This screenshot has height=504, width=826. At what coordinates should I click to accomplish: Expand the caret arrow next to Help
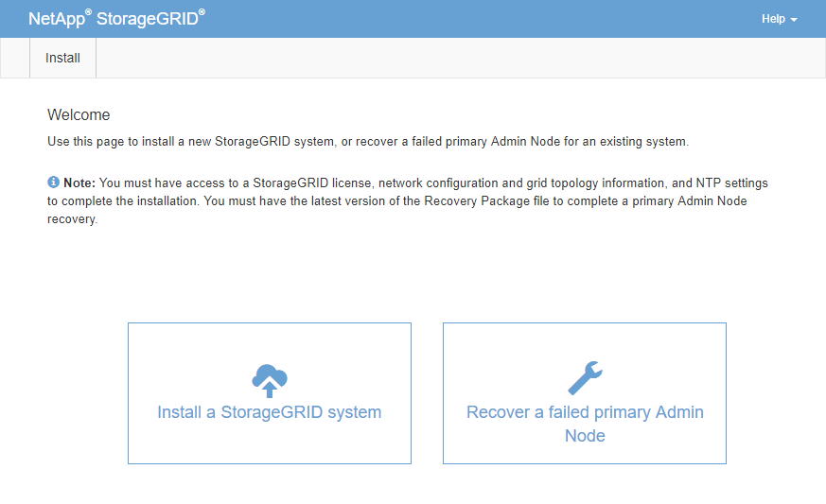[x=794, y=20]
